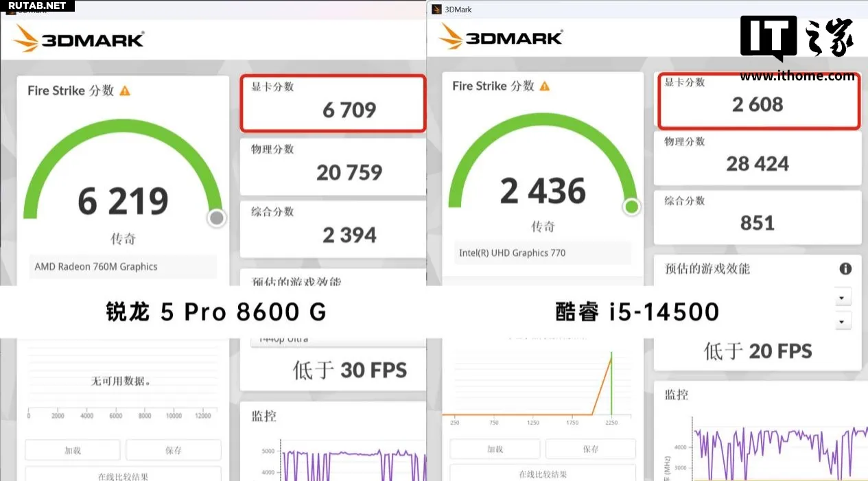The width and height of the screenshot is (868, 481).
Task: Click the 综合分数 851 score card
Action: [x=758, y=218]
